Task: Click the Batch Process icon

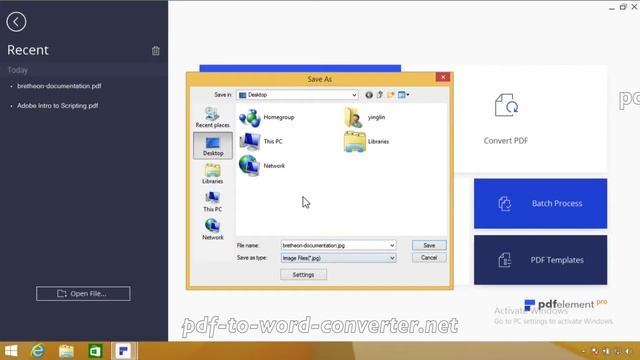Action: click(x=505, y=203)
